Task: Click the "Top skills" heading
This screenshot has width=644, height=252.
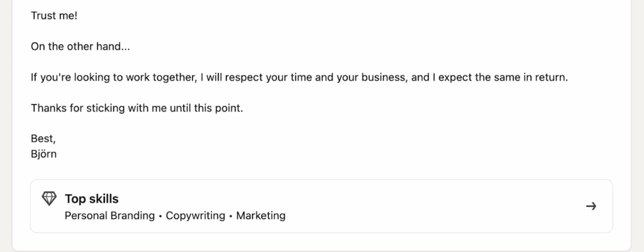Action: point(91,199)
